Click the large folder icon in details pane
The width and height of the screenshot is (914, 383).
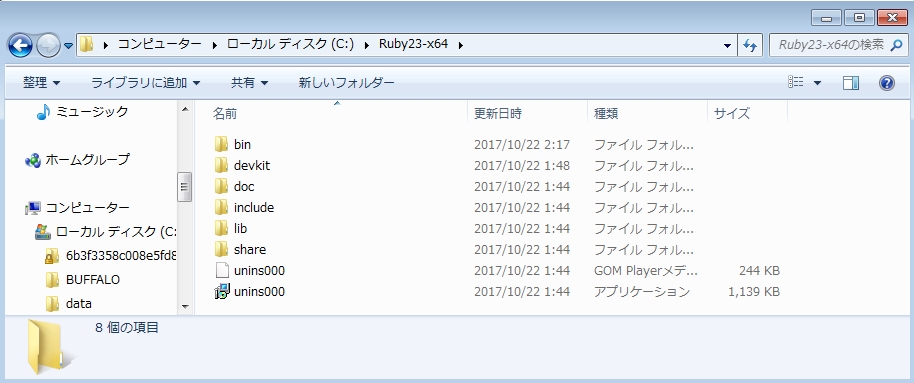(50, 347)
